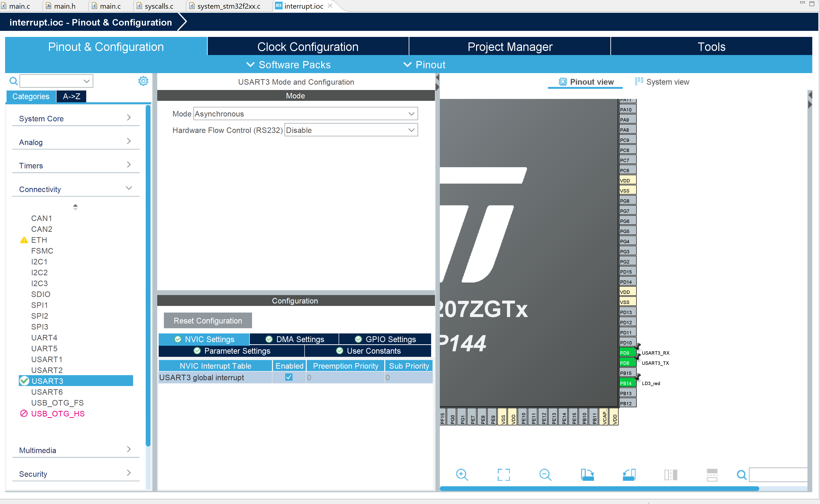Enable DMA Settings tab green checkmark

click(x=299, y=339)
